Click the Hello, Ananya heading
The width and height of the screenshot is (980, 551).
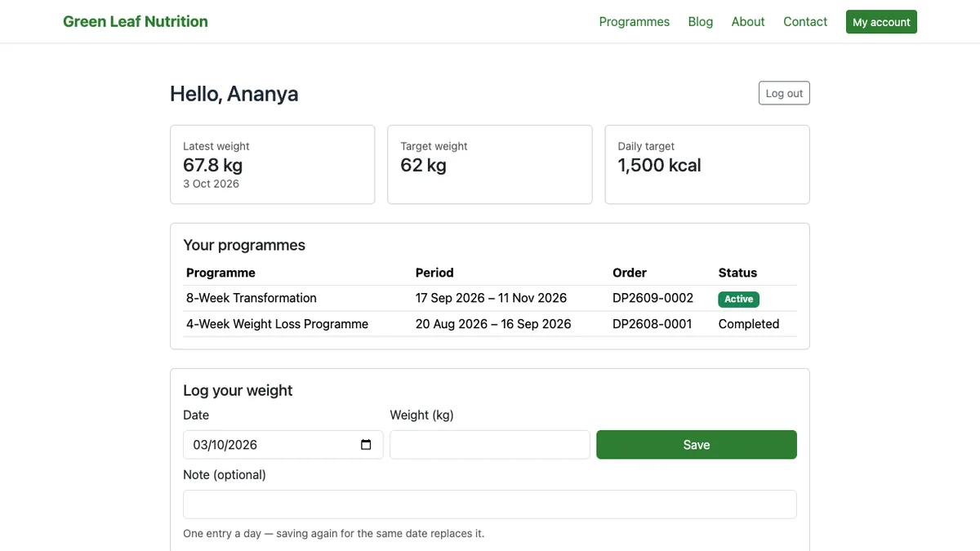(234, 94)
